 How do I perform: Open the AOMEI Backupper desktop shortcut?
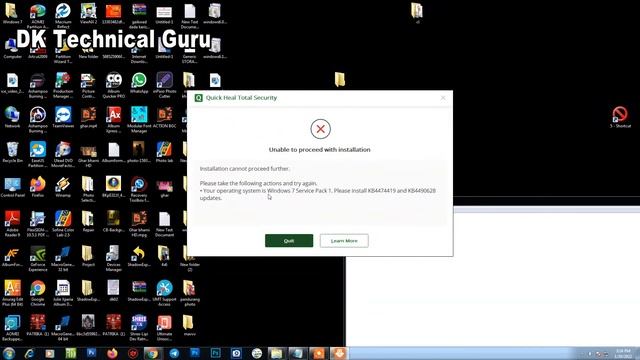pyautogui.click(x=12, y=328)
